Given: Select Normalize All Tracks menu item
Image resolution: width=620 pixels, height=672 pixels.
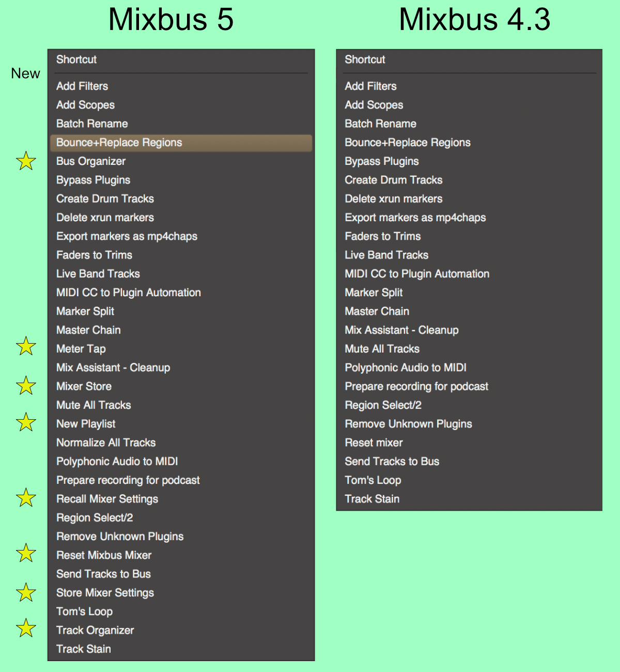Looking at the screenshot, I should point(106,442).
